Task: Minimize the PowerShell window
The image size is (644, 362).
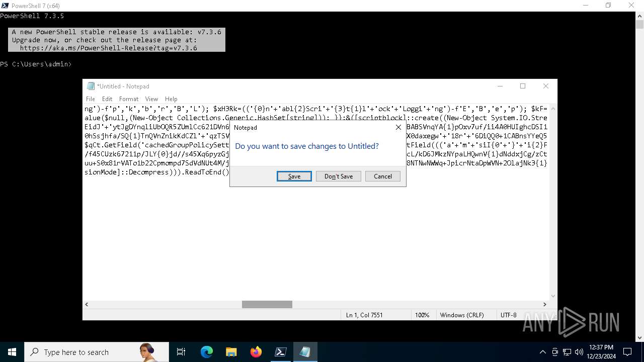Action: (586, 6)
